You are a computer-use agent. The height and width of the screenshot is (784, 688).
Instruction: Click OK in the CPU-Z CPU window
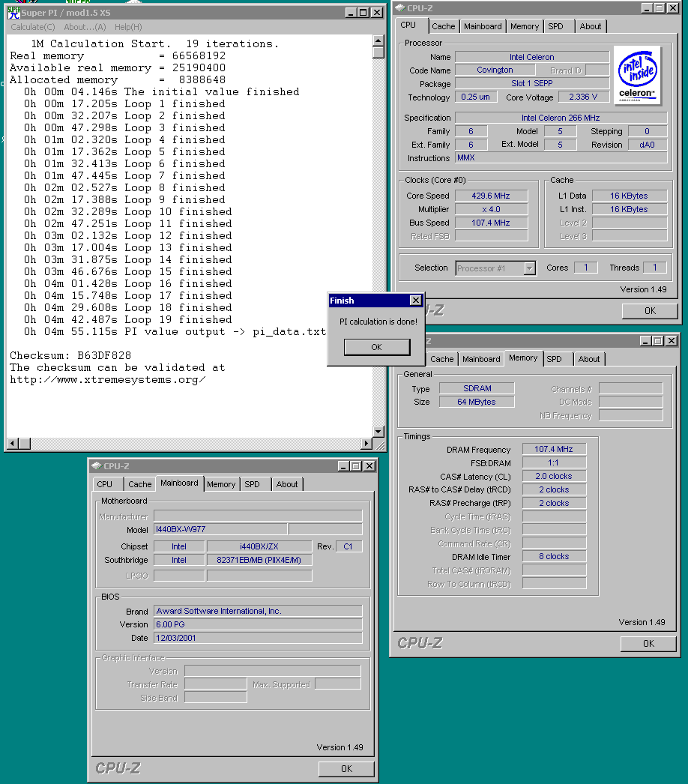[650, 311]
